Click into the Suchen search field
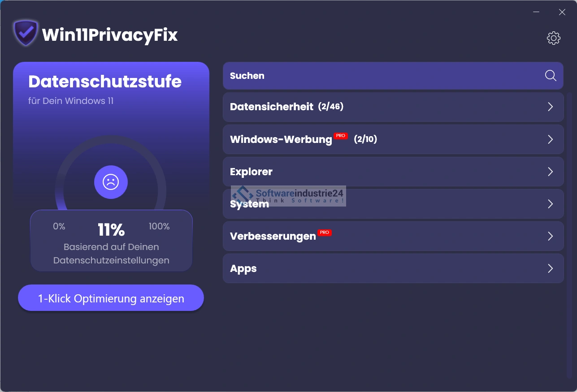 pos(381,76)
